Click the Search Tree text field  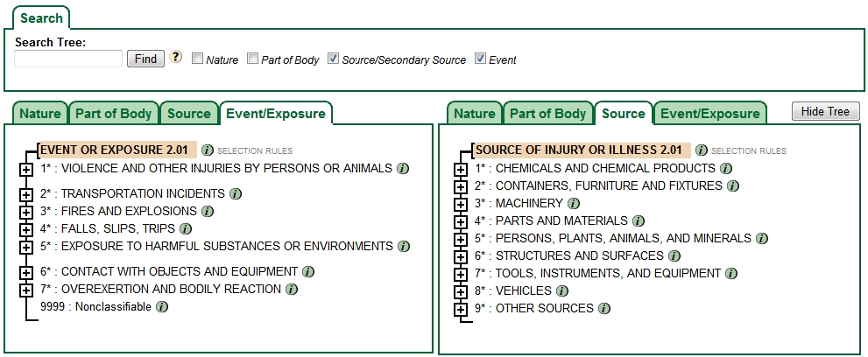coord(68,59)
